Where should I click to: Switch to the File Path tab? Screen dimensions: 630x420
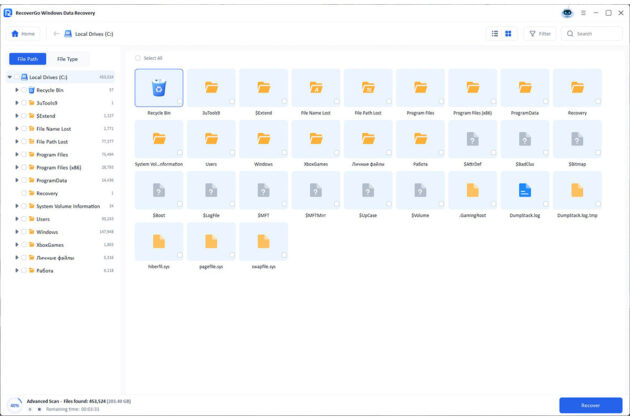(x=28, y=59)
